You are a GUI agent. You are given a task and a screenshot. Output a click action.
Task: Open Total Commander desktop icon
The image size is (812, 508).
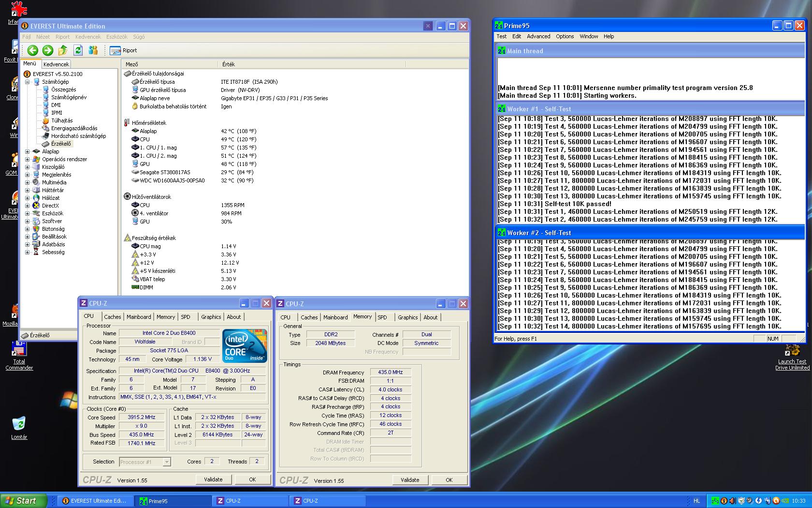point(19,356)
